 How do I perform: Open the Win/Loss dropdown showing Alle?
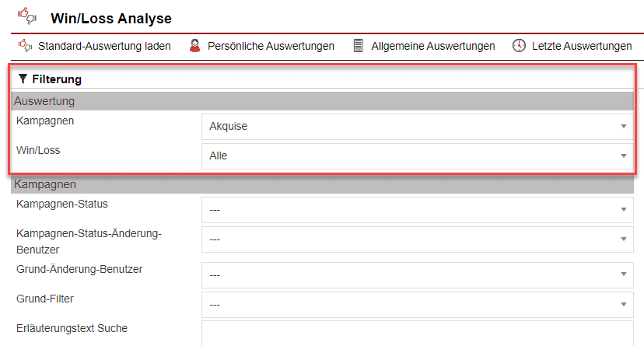pyautogui.click(x=417, y=156)
